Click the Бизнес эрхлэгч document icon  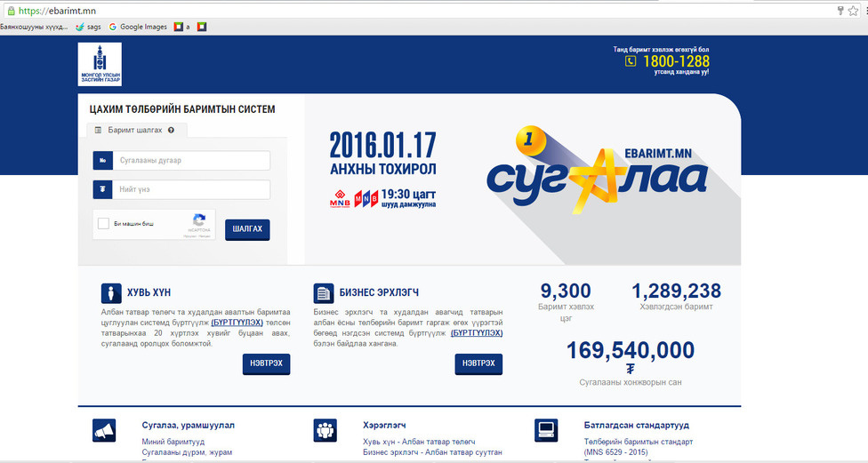pyautogui.click(x=324, y=293)
